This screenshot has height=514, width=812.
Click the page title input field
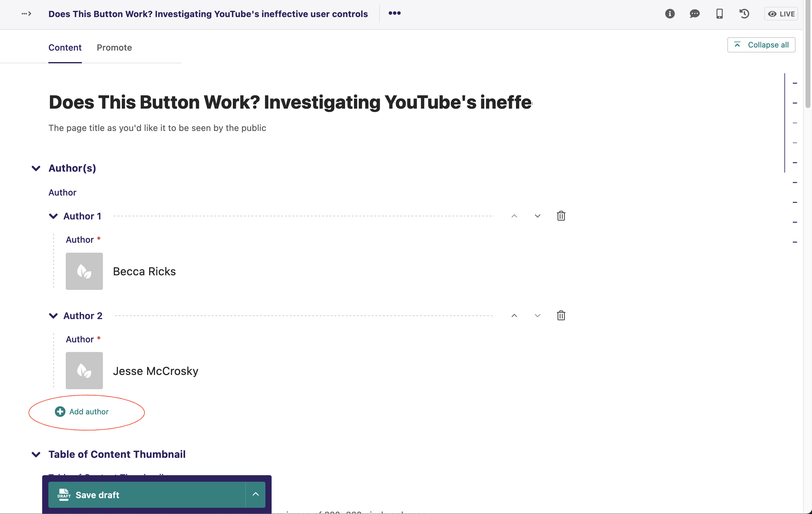(x=289, y=102)
